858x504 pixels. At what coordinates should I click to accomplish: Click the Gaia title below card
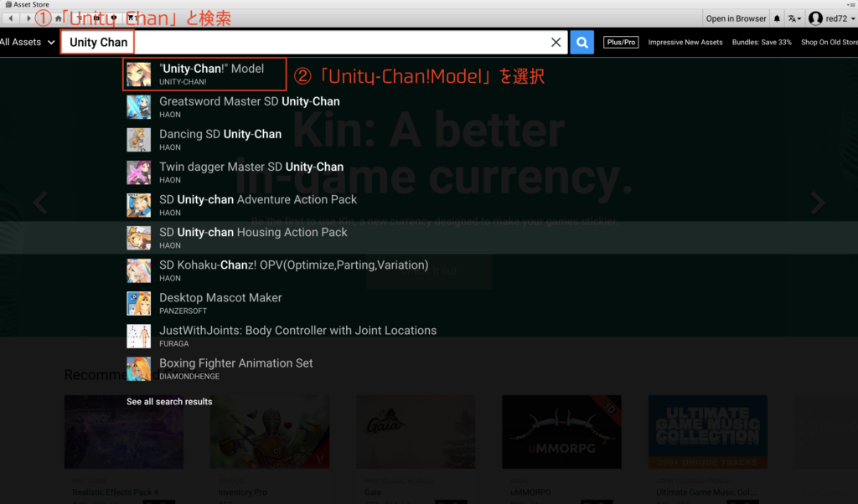click(x=373, y=492)
